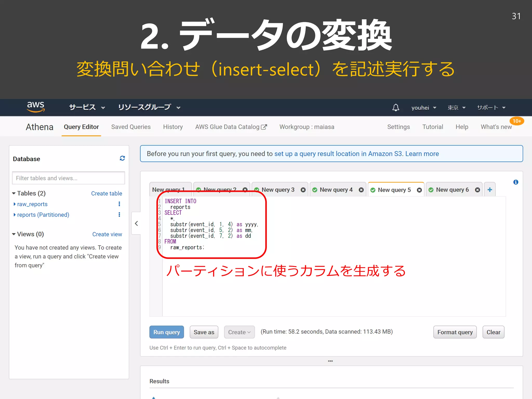
Task: Select the New query 1 tab
Action: (x=170, y=189)
